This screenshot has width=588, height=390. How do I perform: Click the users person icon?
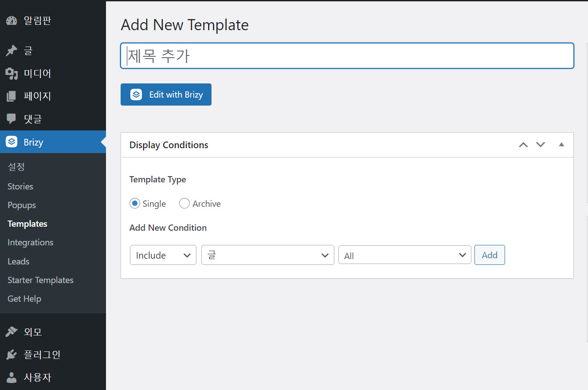tap(12, 378)
